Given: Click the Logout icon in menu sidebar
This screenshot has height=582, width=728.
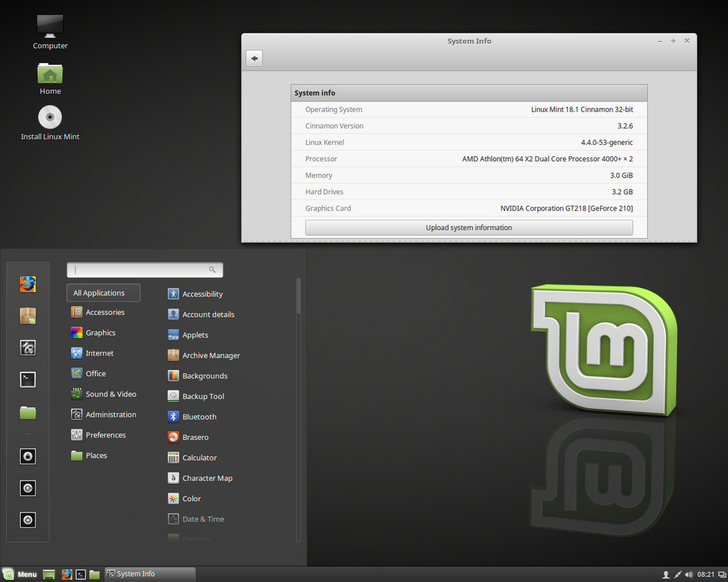Looking at the screenshot, I should (x=28, y=488).
